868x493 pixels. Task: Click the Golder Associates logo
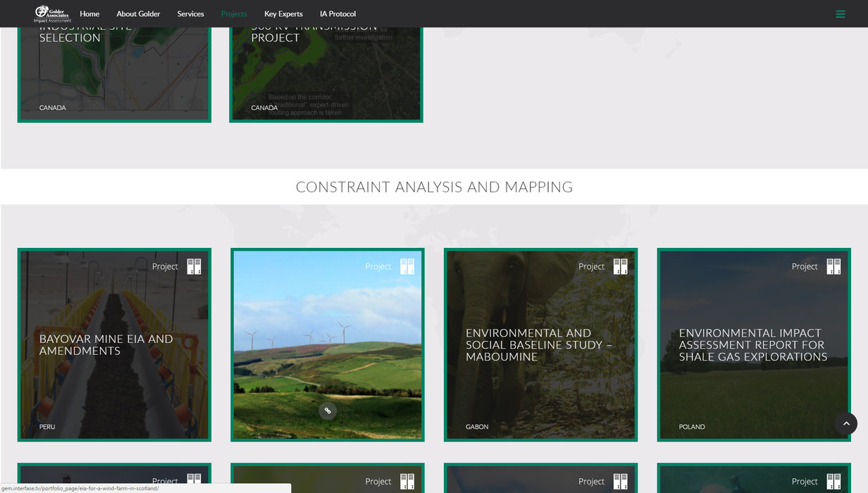53,13
